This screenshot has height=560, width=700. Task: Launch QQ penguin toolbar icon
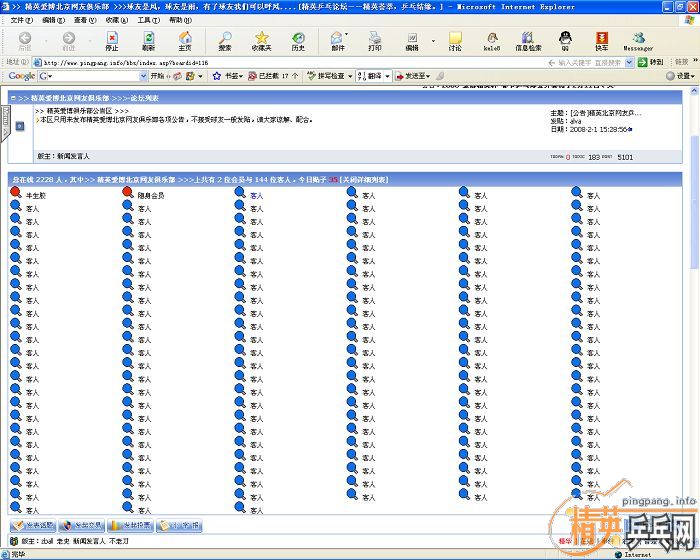(x=565, y=42)
